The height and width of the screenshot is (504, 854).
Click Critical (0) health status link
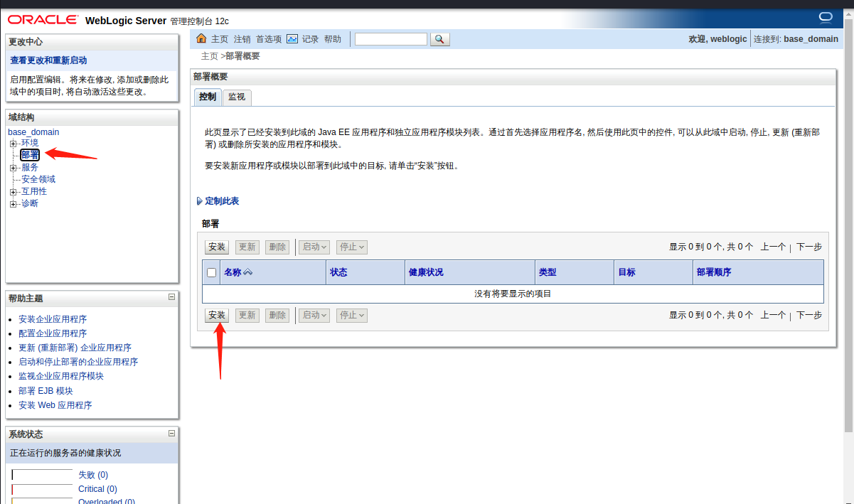tap(97, 489)
